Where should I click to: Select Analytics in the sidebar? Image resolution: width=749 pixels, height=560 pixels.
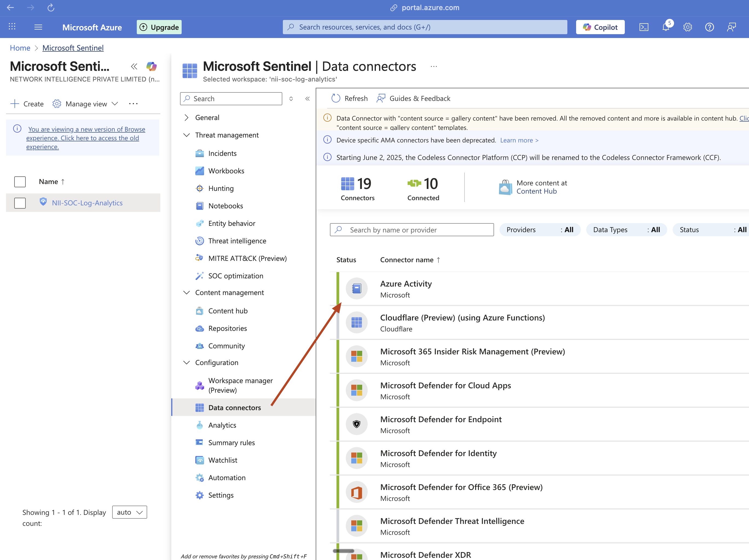click(222, 425)
